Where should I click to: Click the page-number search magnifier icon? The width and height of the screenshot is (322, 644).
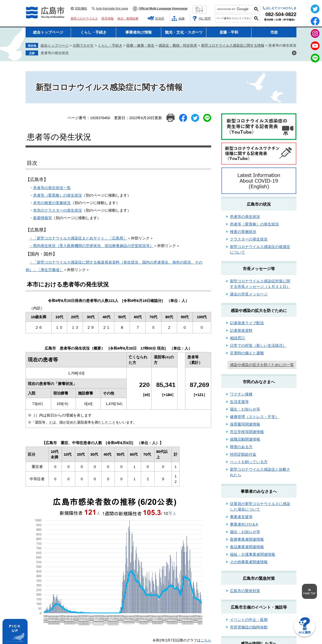(256, 18)
